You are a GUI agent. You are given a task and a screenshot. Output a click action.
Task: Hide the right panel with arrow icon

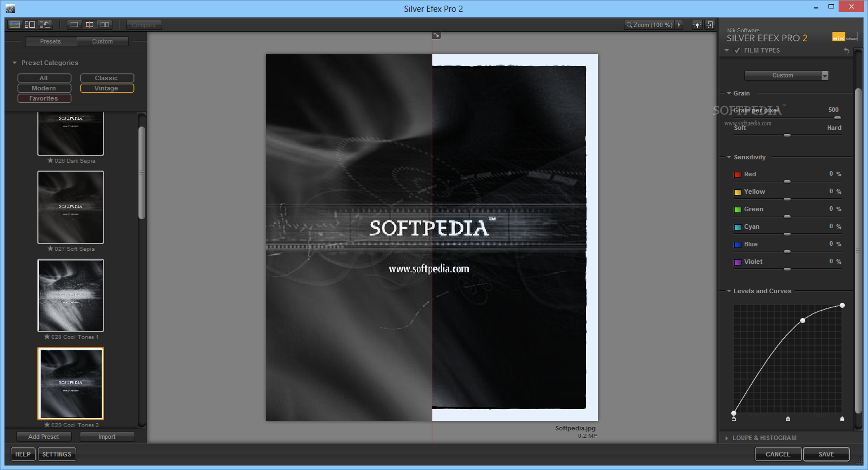[710, 25]
